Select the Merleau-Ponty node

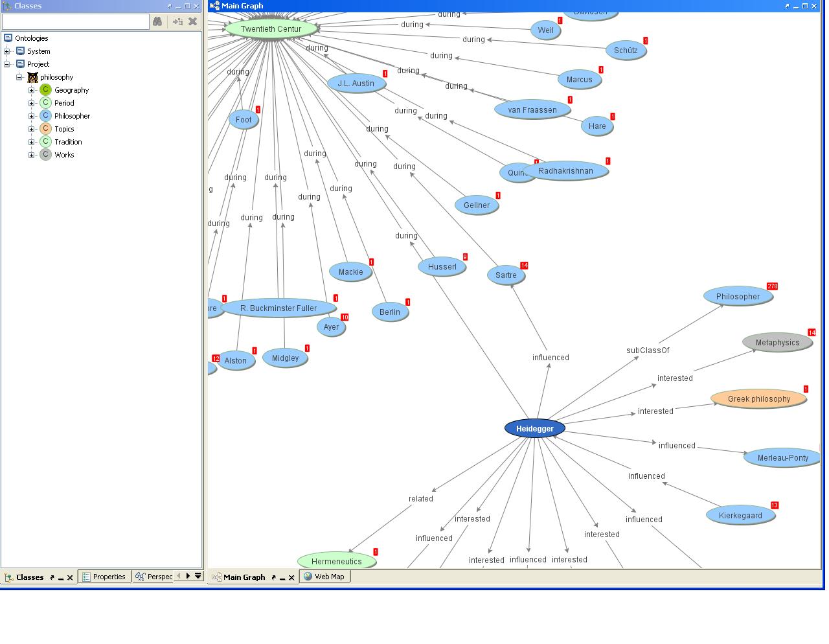[x=782, y=457]
